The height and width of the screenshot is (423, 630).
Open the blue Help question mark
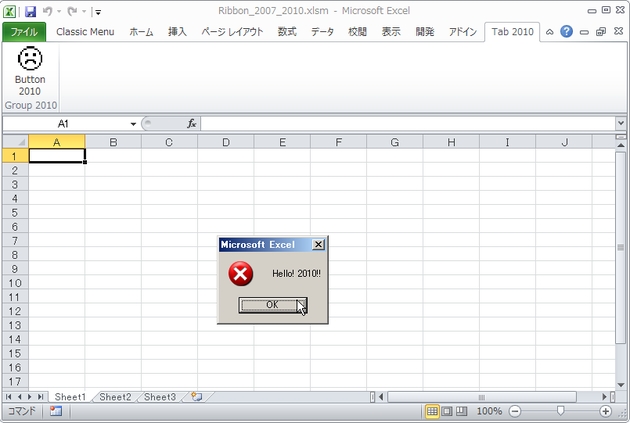(x=567, y=31)
